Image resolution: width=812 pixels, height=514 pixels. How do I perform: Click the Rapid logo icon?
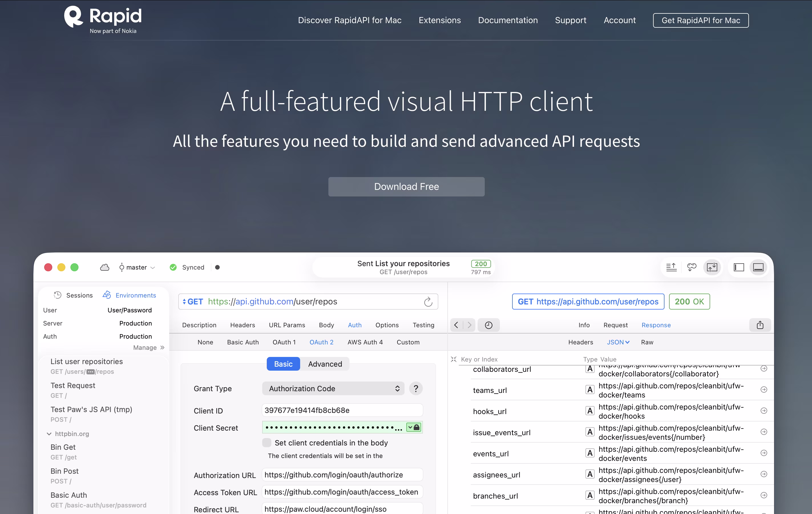(74, 17)
